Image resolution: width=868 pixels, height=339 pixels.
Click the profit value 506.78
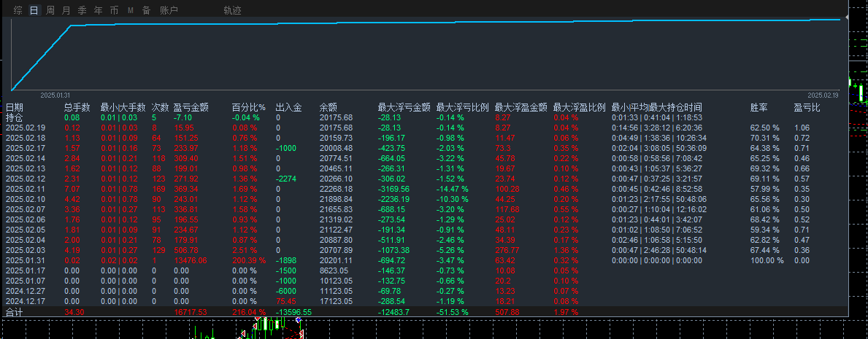[186, 250]
